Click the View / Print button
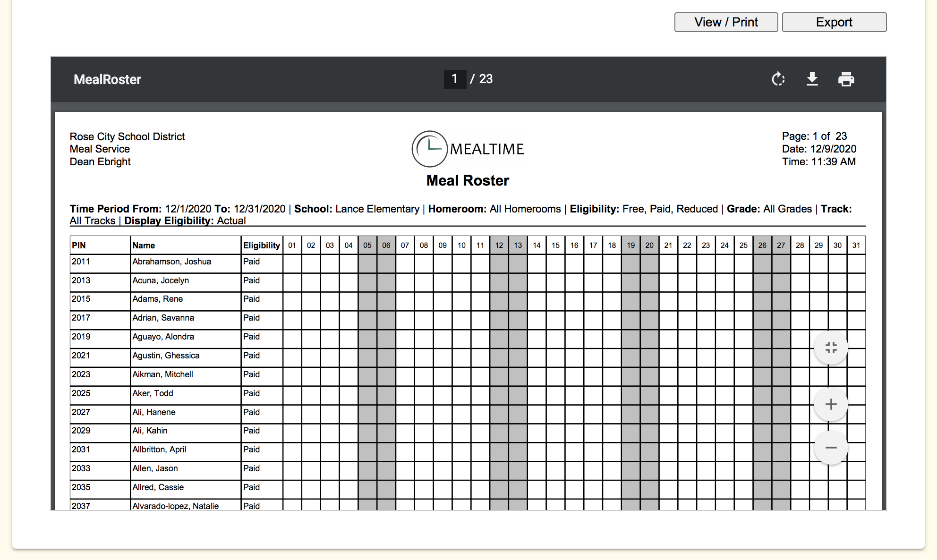 726,22
